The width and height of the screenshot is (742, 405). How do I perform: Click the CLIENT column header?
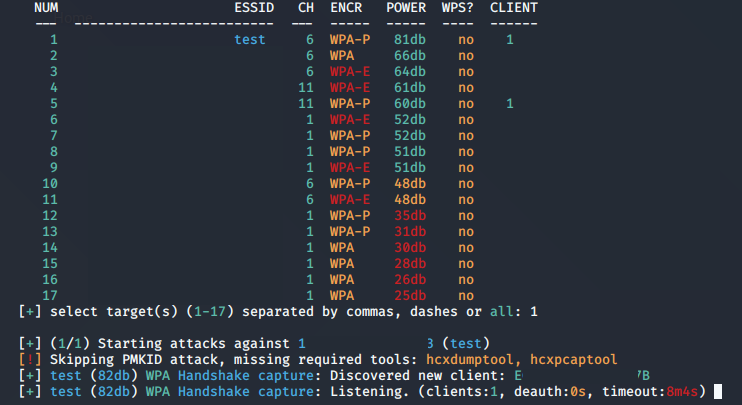tap(514, 8)
